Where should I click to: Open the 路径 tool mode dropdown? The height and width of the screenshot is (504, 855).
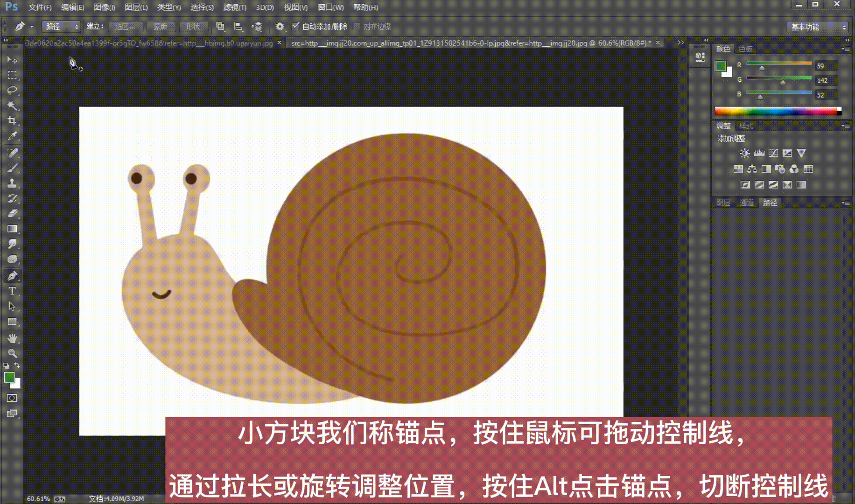pyautogui.click(x=61, y=27)
